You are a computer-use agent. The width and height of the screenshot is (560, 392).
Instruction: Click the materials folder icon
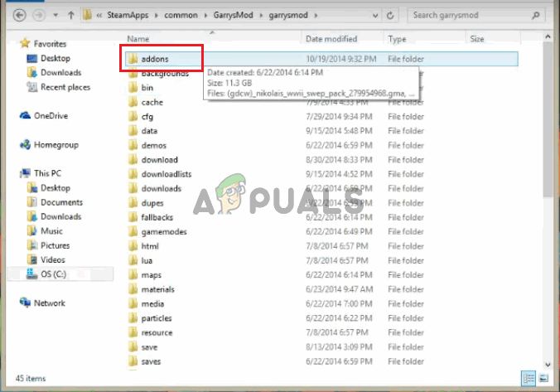(133, 289)
